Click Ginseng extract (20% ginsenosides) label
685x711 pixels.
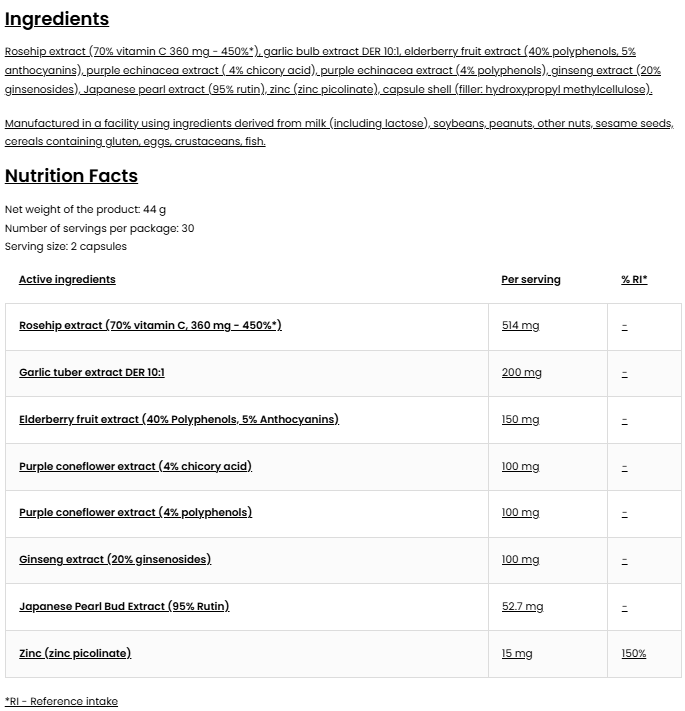[x=115, y=559]
